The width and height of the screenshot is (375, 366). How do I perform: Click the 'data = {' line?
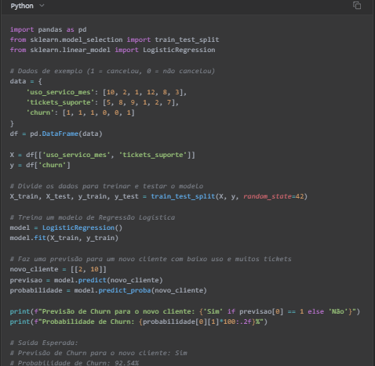pos(26,81)
